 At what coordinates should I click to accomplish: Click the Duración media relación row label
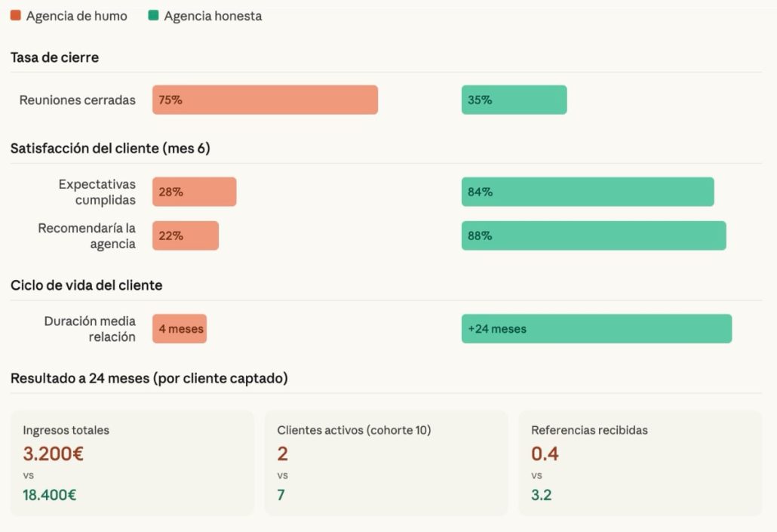[90, 329]
